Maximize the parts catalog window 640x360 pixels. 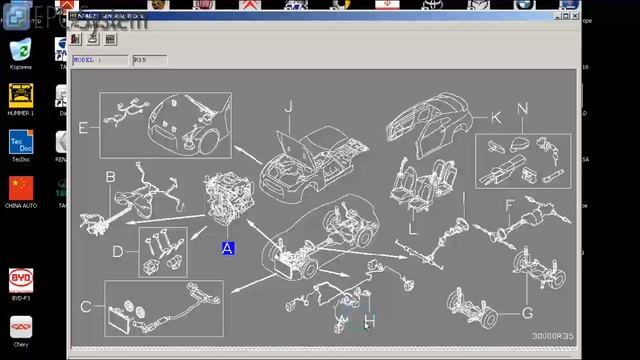(566, 16)
